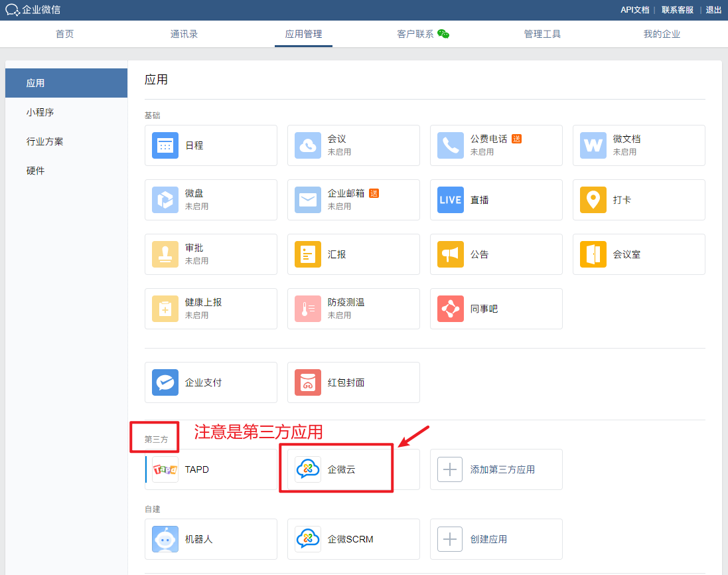Image resolution: width=728 pixels, height=575 pixels.
Task: Click the 直播 LIVE icon
Action: (x=451, y=200)
